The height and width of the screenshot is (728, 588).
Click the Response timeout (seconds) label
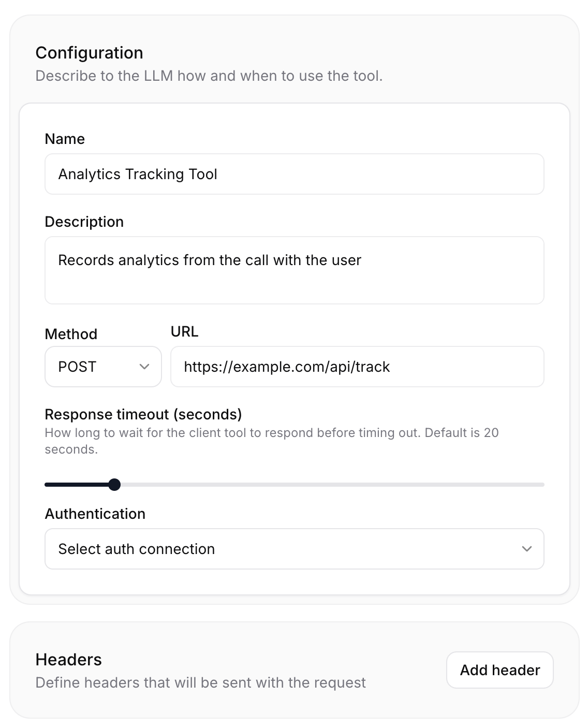tap(143, 414)
